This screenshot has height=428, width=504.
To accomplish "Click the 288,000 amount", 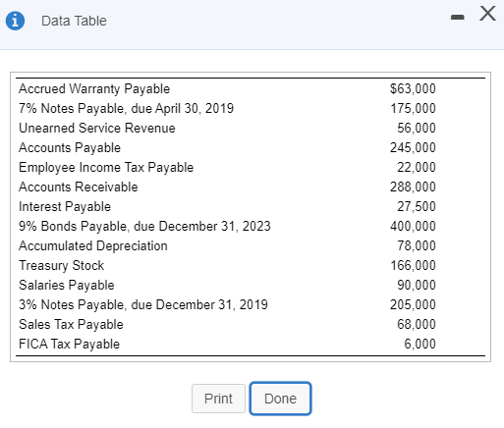I will [x=413, y=187].
